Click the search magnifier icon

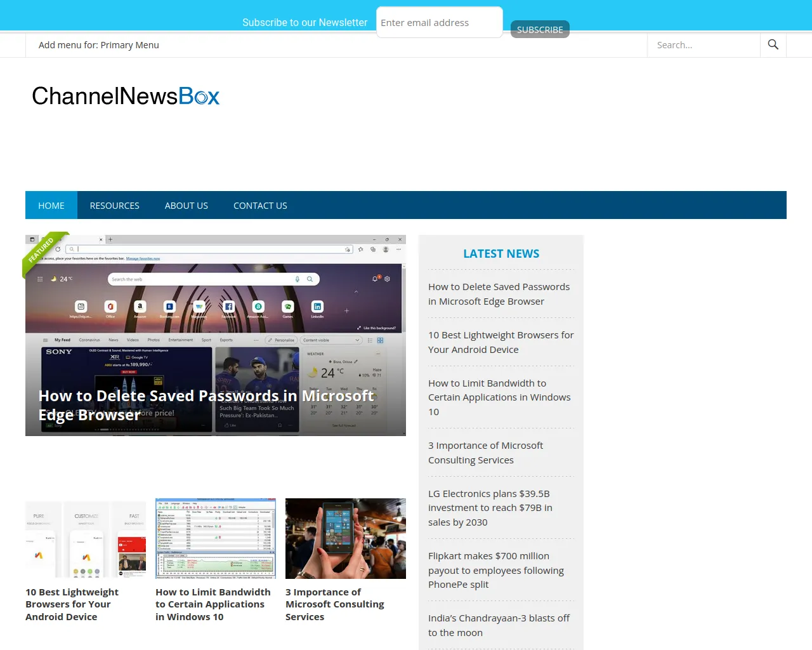[773, 44]
